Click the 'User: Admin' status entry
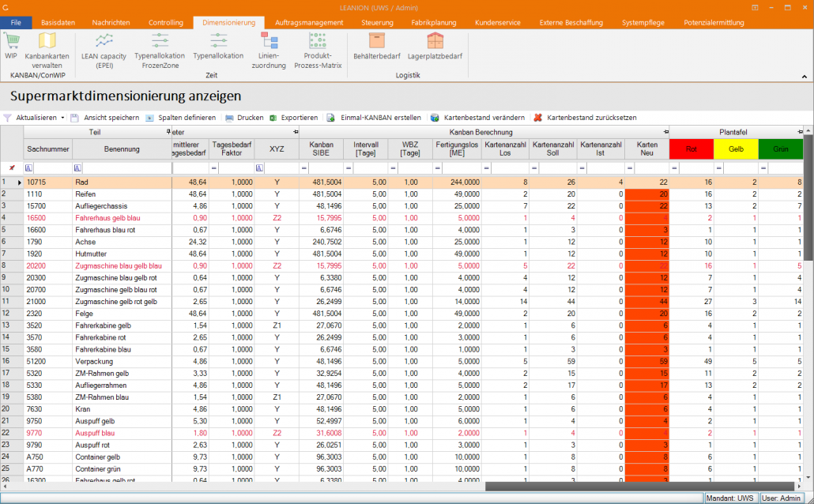Viewport: 814px width, 504px height. tap(782, 498)
